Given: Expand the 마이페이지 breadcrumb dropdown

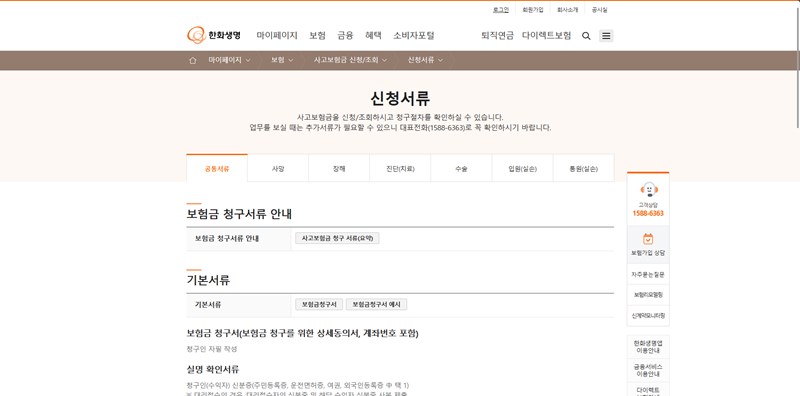Looking at the screenshot, I should (x=229, y=60).
